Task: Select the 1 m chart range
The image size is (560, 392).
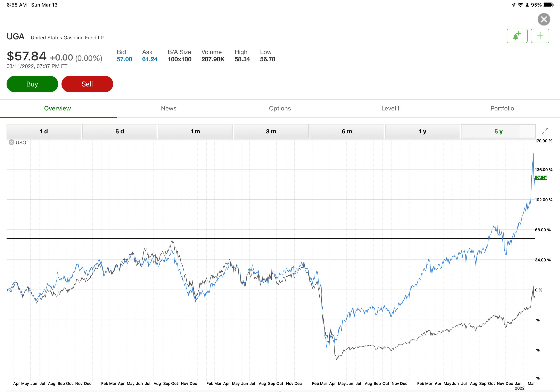Action: point(195,131)
